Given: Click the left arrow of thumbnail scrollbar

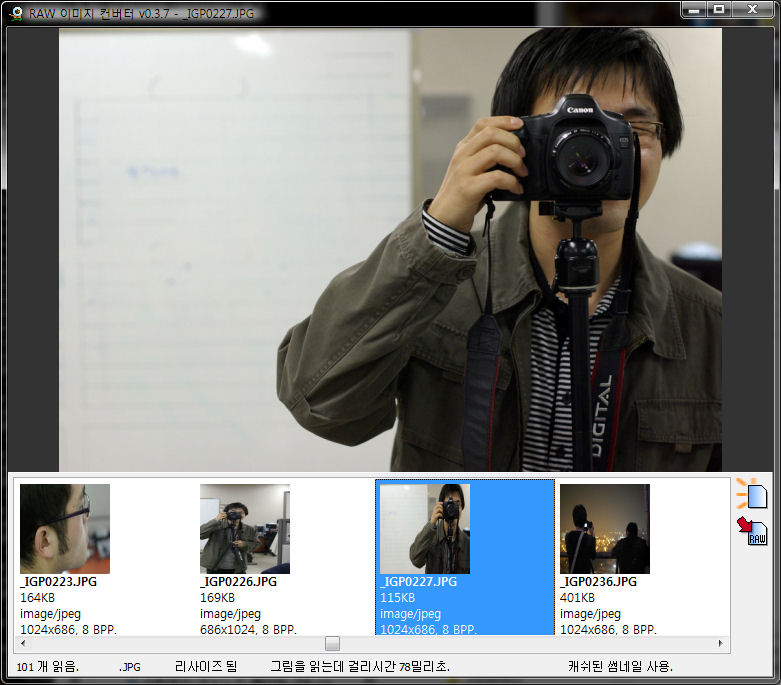Looking at the screenshot, I should (x=22, y=643).
